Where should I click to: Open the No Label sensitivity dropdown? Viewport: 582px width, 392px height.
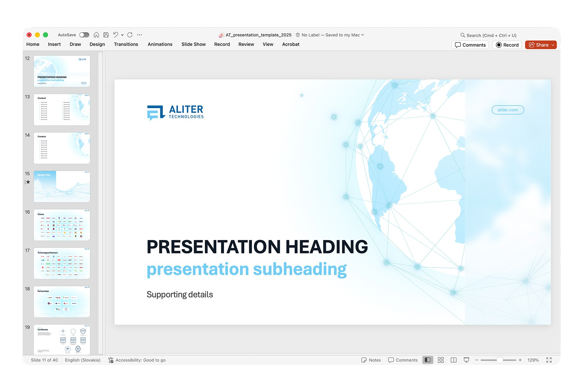click(333, 35)
